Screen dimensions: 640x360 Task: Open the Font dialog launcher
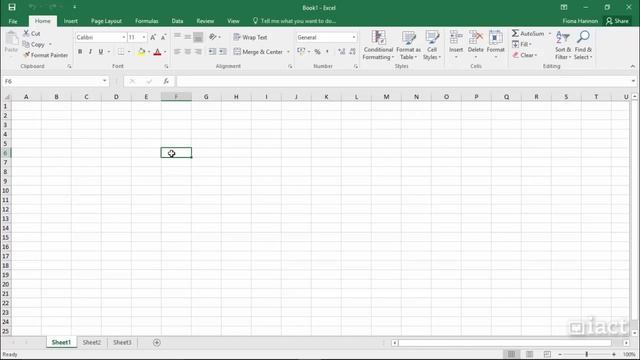166,66
